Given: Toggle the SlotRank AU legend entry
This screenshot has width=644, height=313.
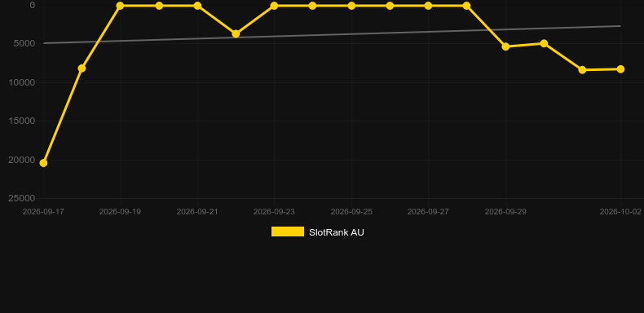Looking at the screenshot, I should (317, 232).
